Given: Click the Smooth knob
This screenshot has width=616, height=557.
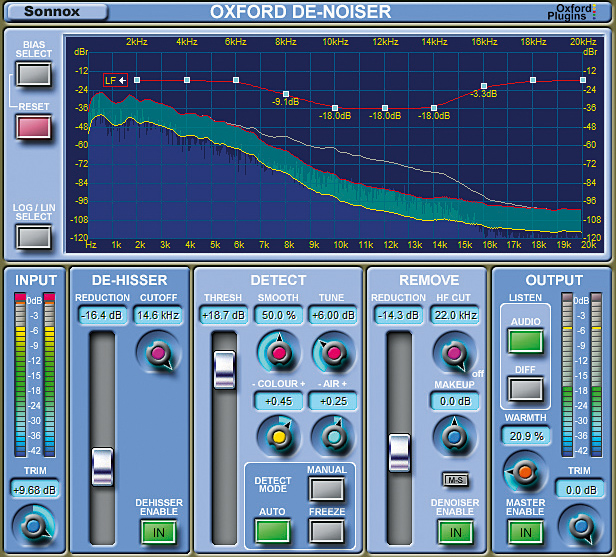Looking at the screenshot, I should (x=279, y=352).
